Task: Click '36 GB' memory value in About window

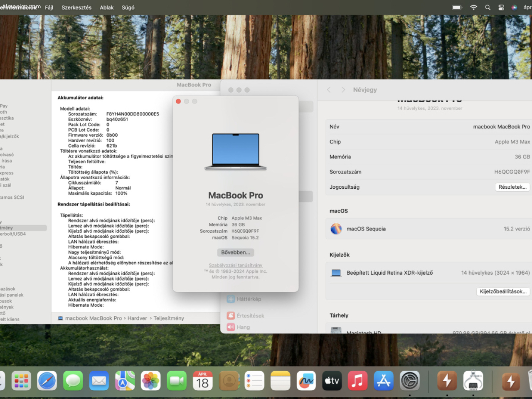Action: coord(238,224)
